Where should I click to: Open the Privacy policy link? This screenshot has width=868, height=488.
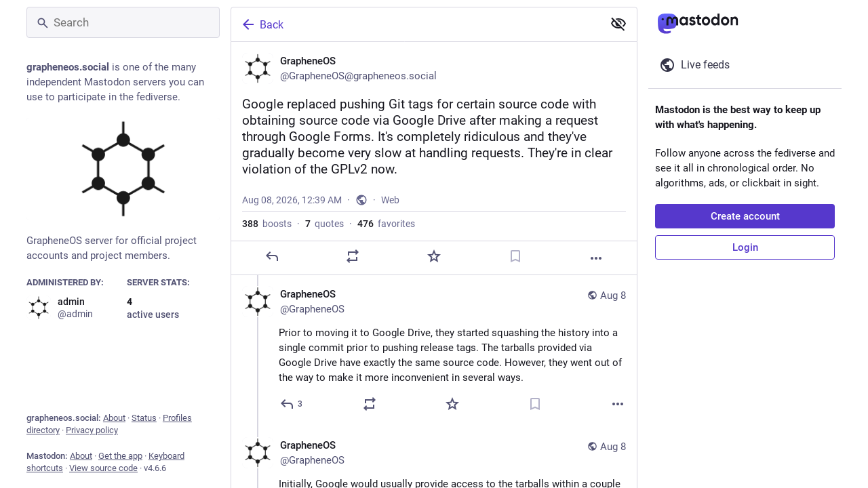click(92, 430)
